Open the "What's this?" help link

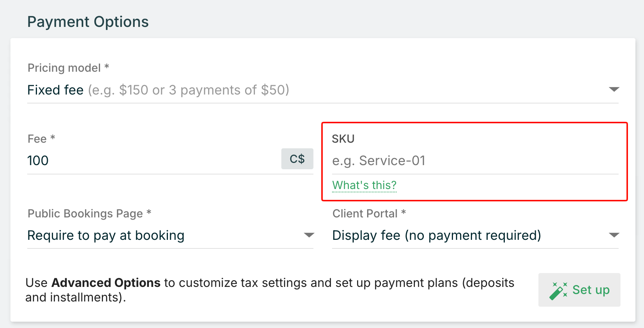coord(364,185)
